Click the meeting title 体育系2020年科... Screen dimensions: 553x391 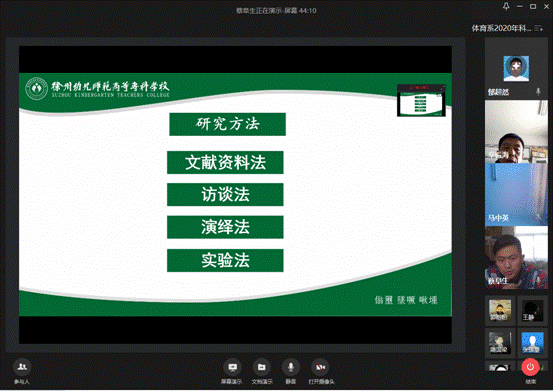(501, 28)
